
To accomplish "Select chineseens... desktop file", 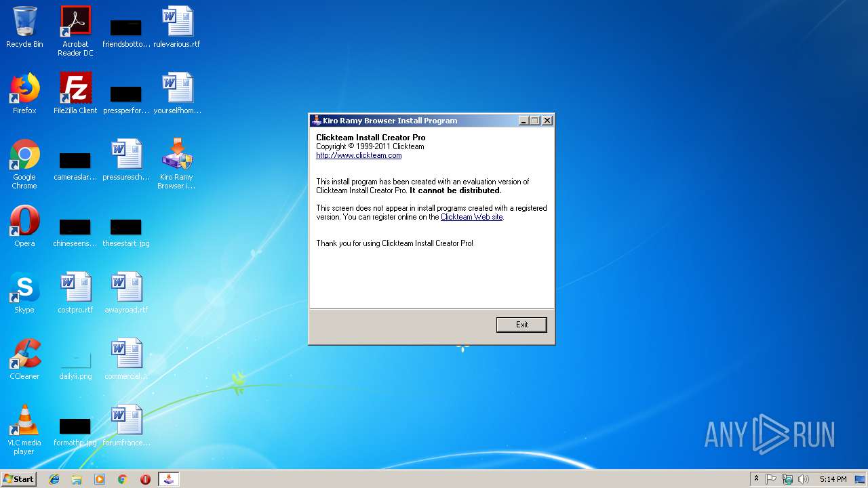I will tap(75, 232).
